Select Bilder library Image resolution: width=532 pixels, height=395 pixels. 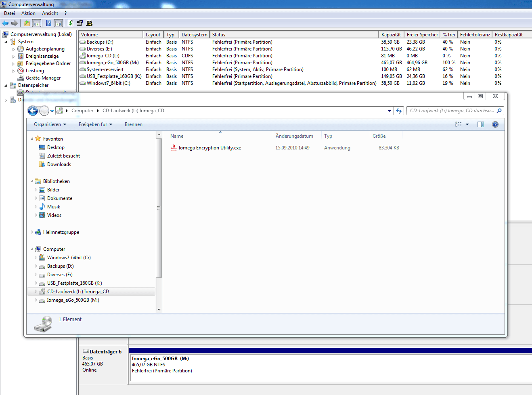tap(53, 190)
